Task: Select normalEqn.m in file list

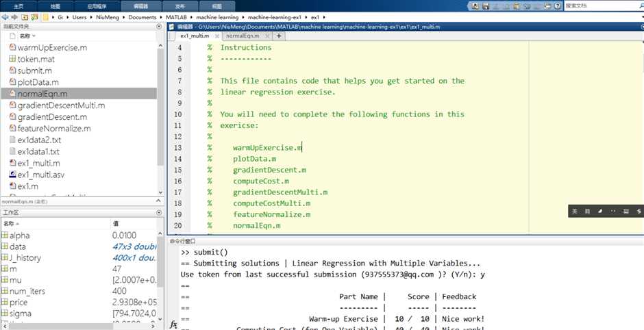Action: (79, 94)
